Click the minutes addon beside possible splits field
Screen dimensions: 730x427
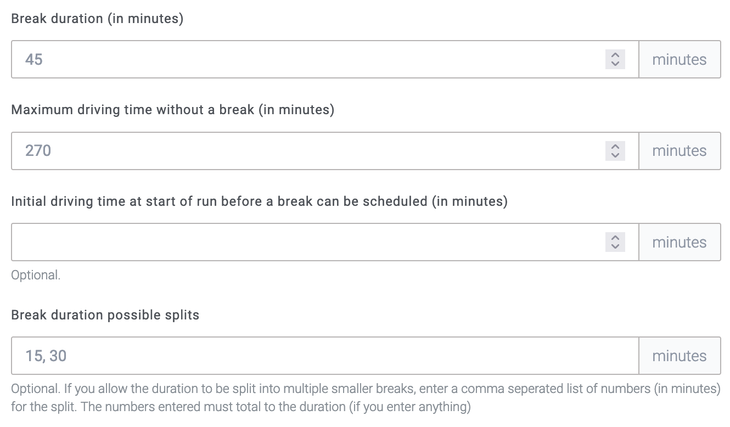pos(679,356)
